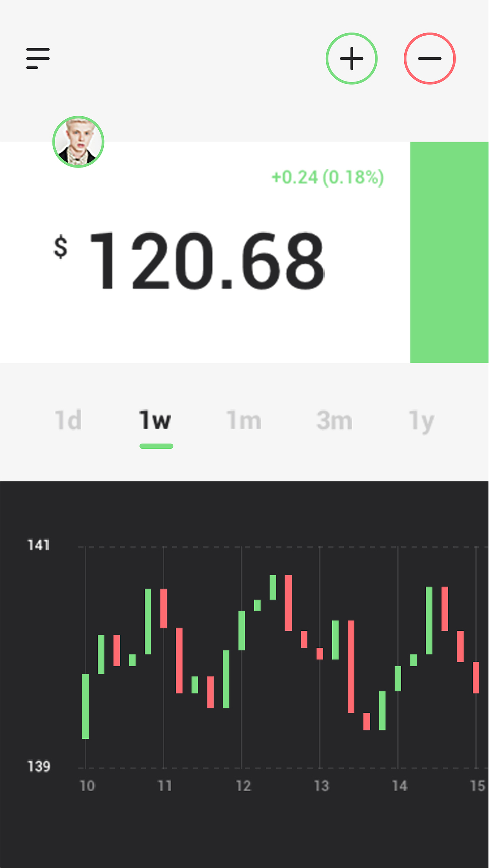
Task: Select the 15 date marker on chart
Action: (477, 786)
